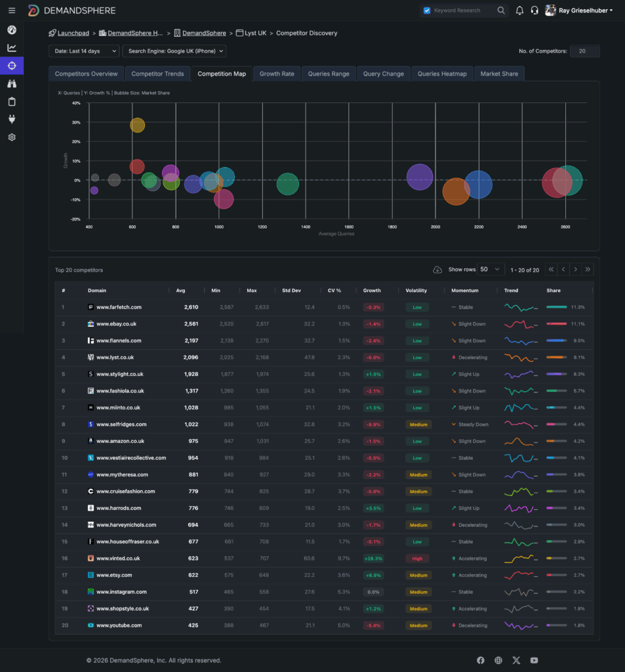Click the vinted.co.uk yellow bubble on chart
The height and width of the screenshot is (672, 625).
coord(137,125)
